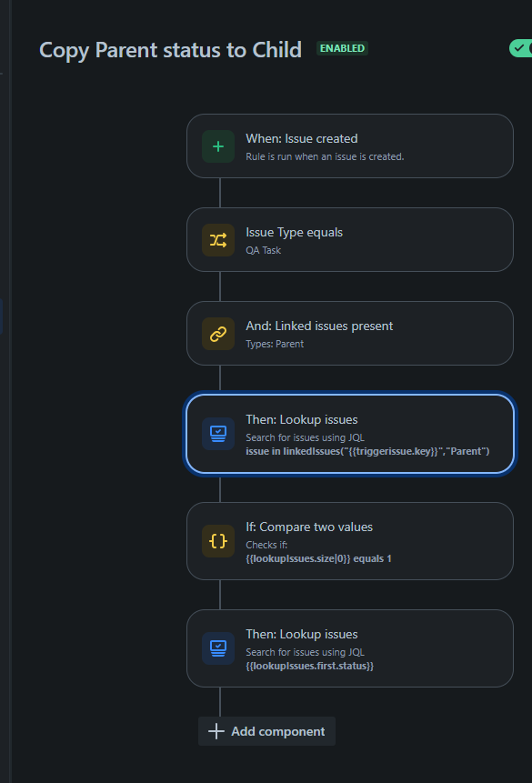Screen dimensions: 532x783
Task: Open the Issue Type equals condition
Action: click(350, 240)
